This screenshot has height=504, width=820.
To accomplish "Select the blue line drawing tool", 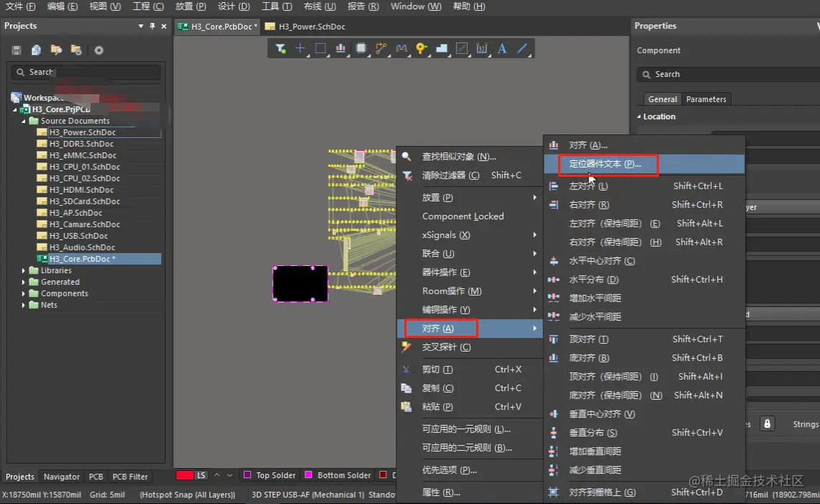I will click(x=522, y=49).
